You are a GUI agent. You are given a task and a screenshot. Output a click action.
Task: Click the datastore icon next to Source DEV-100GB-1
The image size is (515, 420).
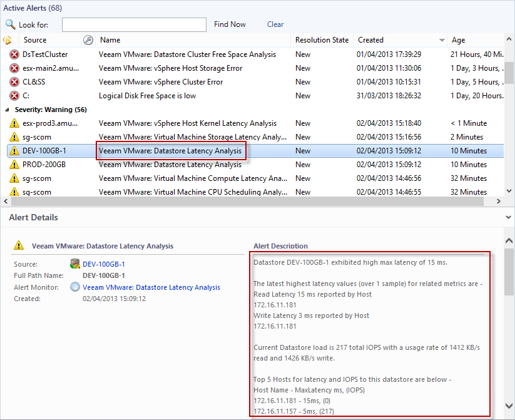pos(75,264)
